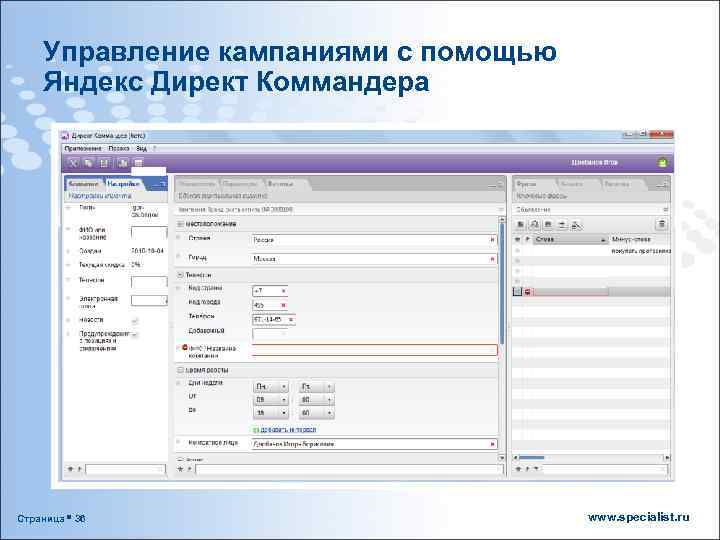Screen dimensions: 720x540
Task: Open the second menu bar item
Action: [x=118, y=148]
